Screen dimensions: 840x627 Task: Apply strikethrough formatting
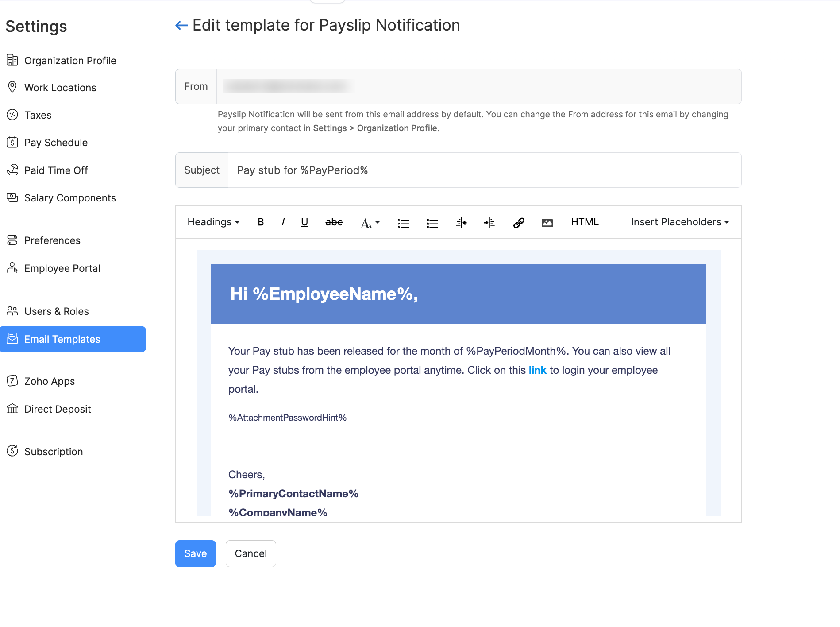pyautogui.click(x=334, y=222)
